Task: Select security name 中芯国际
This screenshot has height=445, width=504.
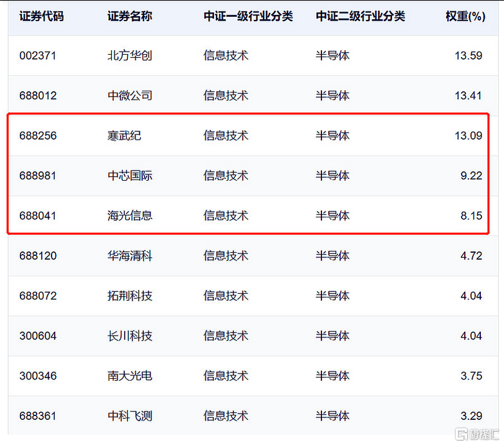Action: click(130, 176)
